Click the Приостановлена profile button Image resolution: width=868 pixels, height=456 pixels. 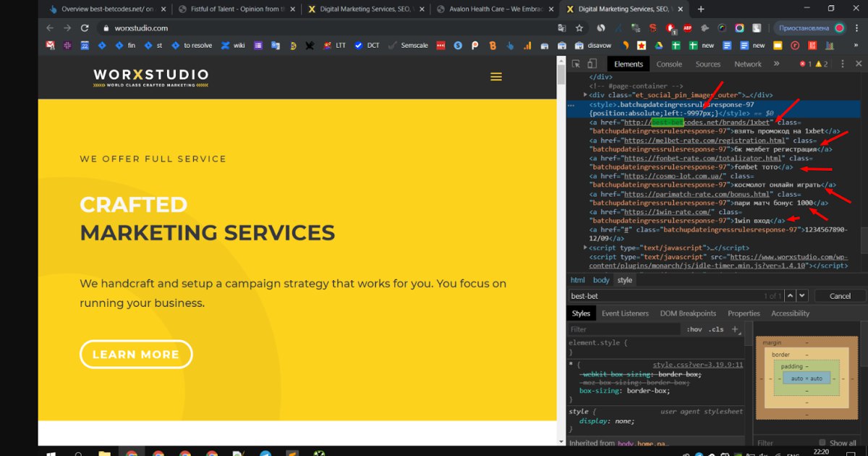point(810,28)
